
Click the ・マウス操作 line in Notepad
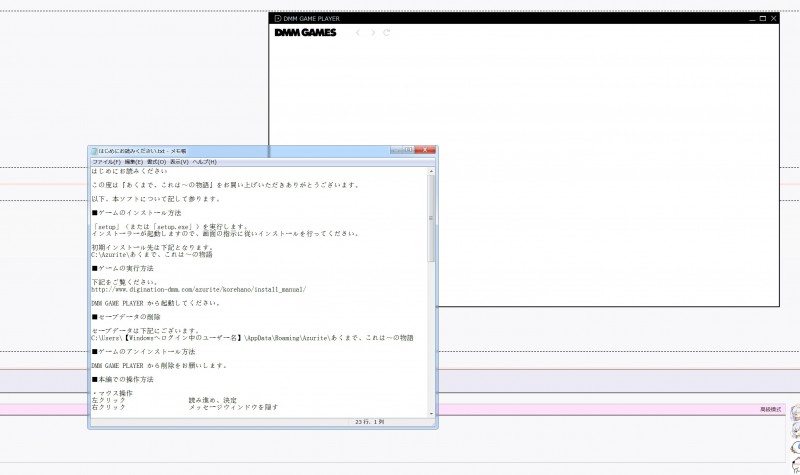point(112,393)
